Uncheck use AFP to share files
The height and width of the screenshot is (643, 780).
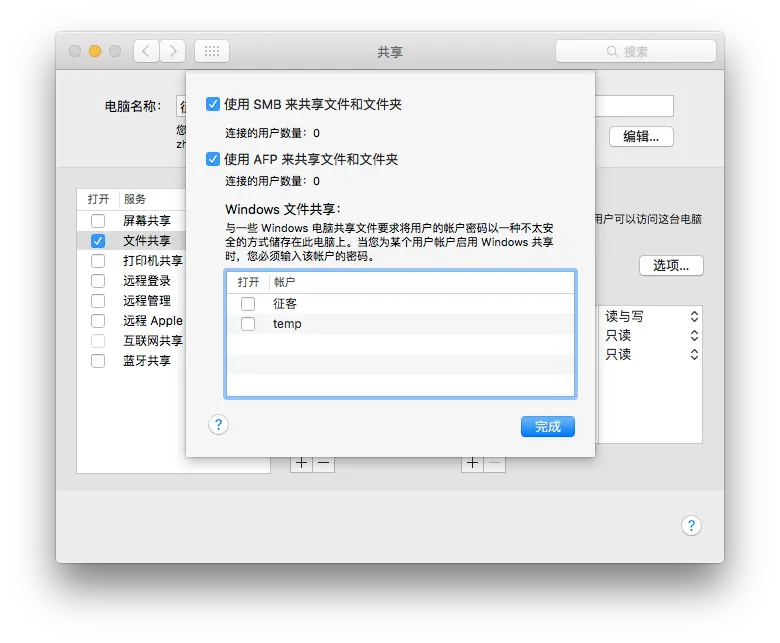click(x=213, y=159)
